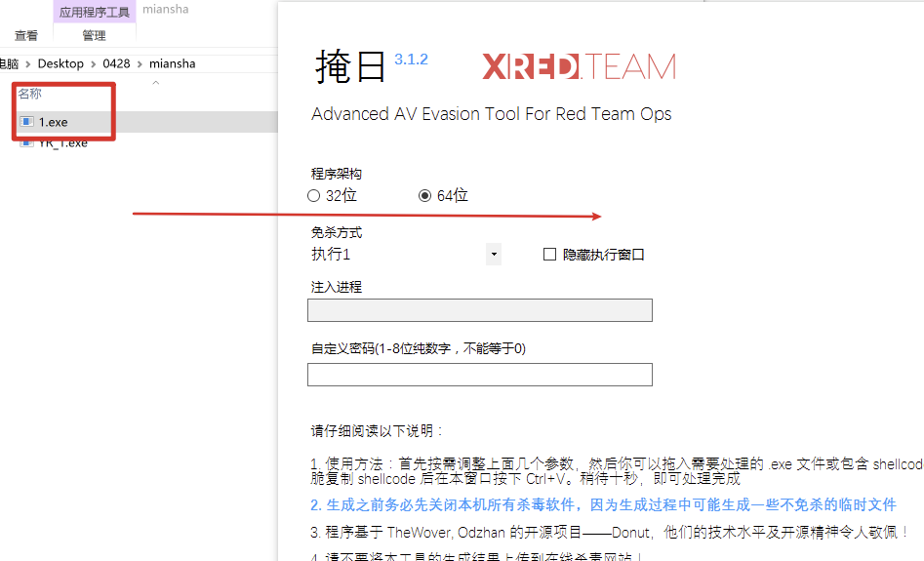
Task: Click the XRED TEAM logo
Action: [579, 66]
